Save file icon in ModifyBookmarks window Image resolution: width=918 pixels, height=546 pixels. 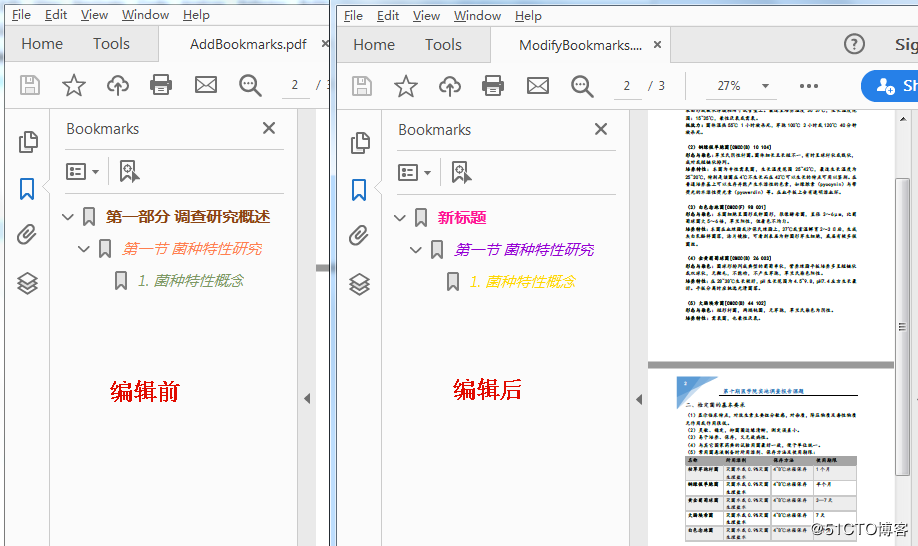pyautogui.click(x=362, y=87)
